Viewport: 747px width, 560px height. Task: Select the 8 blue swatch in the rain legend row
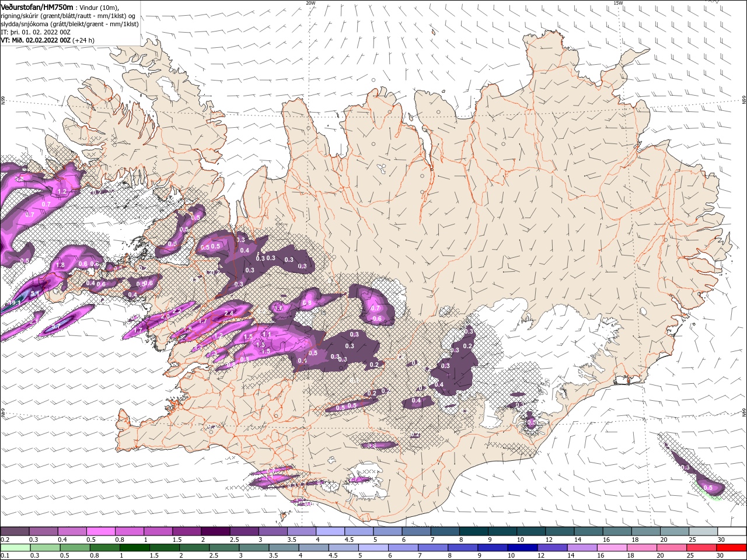point(462,548)
